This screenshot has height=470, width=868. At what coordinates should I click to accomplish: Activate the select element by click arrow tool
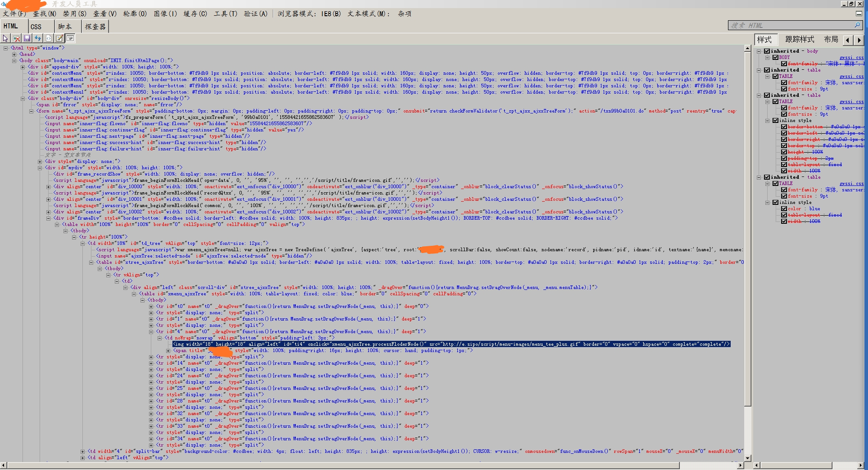[5, 39]
